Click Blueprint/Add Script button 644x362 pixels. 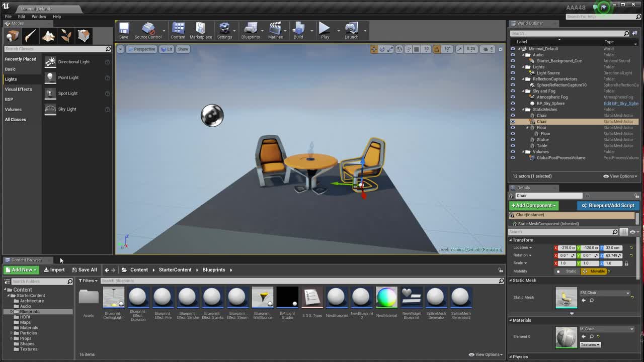tap(608, 206)
